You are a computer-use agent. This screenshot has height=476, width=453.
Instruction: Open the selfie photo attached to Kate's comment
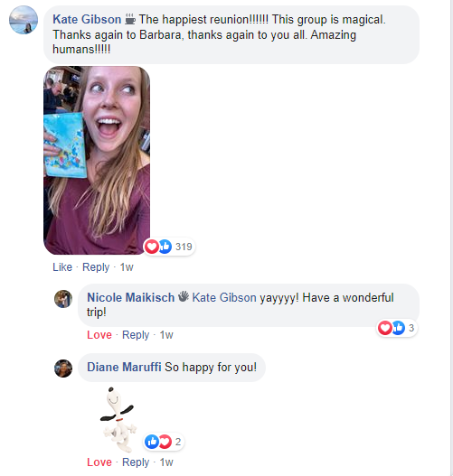tap(97, 160)
